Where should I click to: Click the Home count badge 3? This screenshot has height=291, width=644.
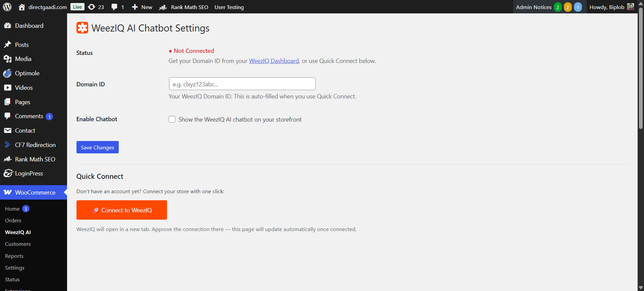tap(26, 209)
